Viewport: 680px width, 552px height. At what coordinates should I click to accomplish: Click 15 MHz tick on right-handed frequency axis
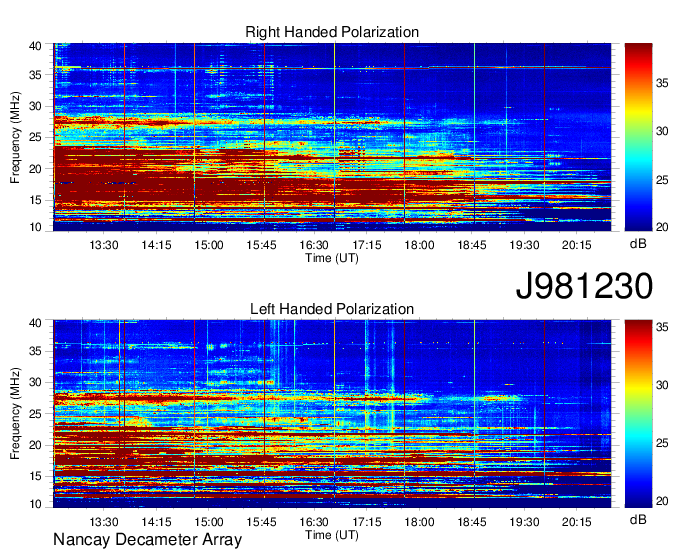click(x=35, y=200)
